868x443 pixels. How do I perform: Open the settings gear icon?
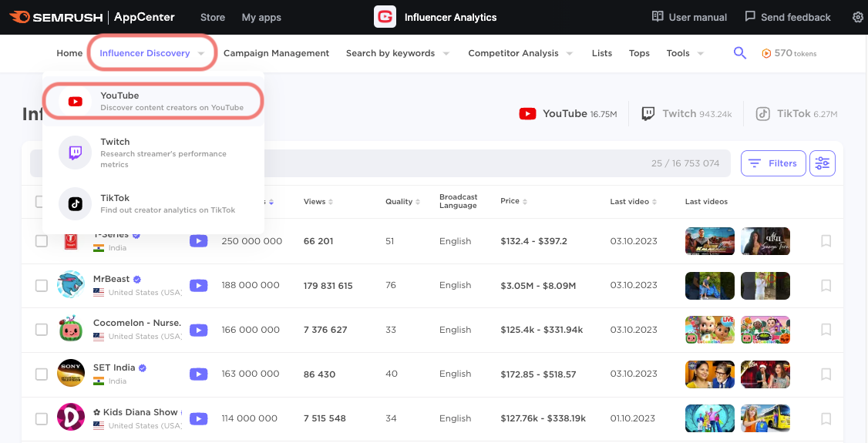pos(858,17)
